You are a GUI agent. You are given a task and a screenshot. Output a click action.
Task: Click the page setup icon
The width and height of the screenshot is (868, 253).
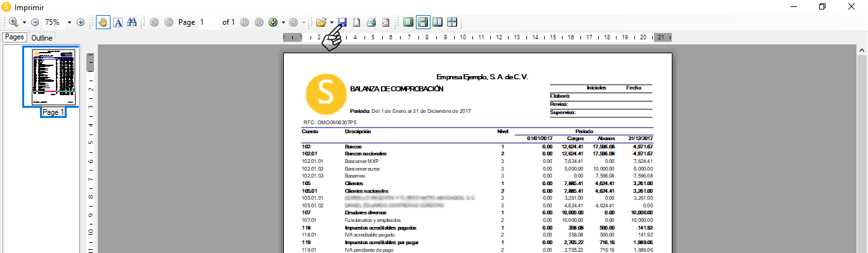386,22
